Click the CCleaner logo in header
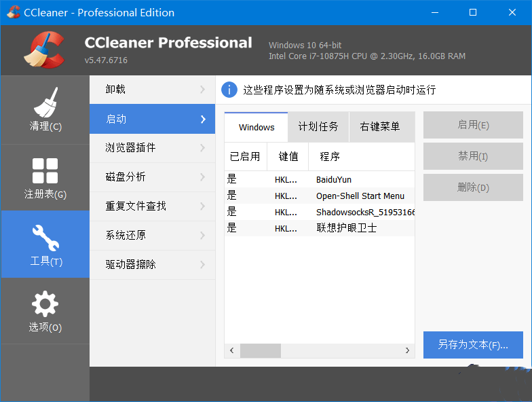Viewport: 532px width, 402px height. (43, 50)
